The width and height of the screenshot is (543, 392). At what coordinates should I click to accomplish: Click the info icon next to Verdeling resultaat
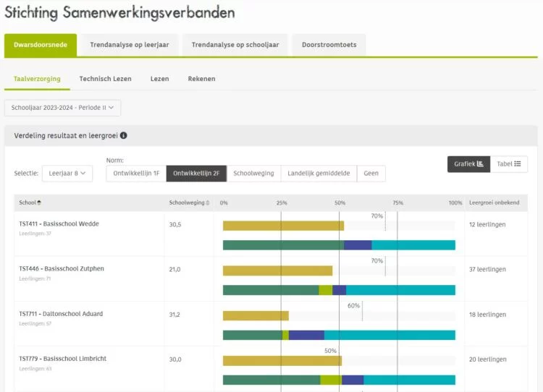click(x=124, y=135)
